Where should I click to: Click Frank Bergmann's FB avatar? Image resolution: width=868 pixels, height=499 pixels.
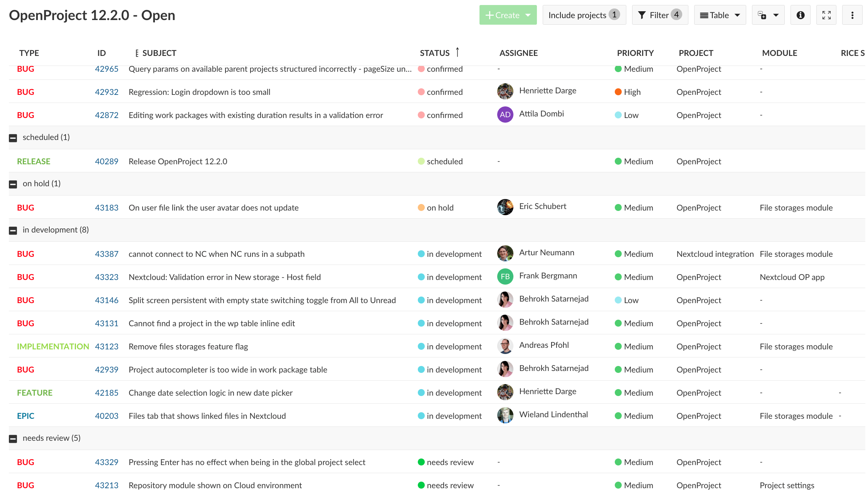click(x=505, y=276)
